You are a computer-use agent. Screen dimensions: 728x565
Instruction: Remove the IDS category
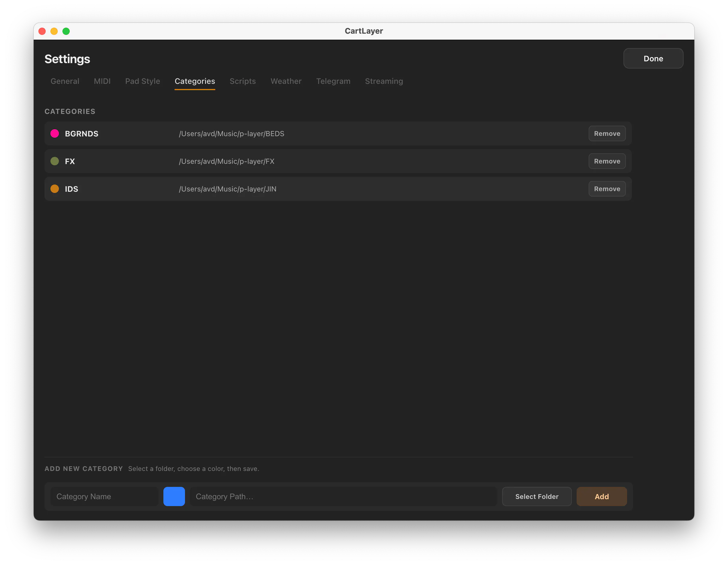tap(607, 189)
